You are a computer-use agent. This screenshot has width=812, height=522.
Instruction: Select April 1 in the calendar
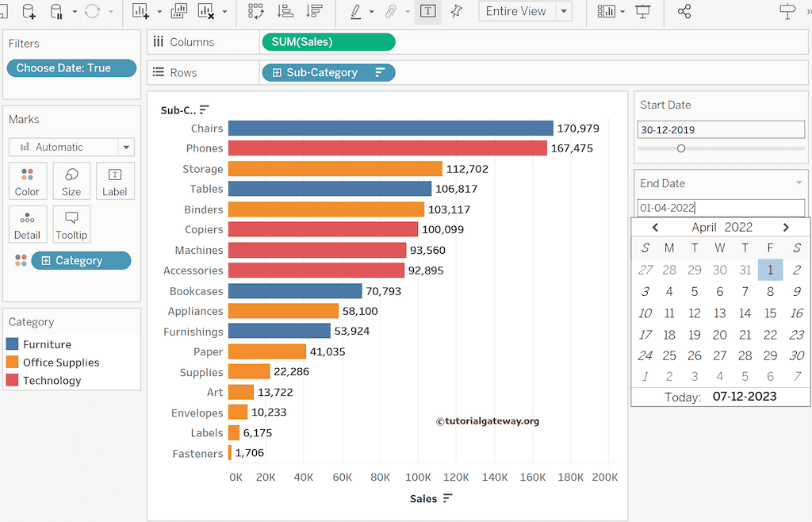point(770,270)
